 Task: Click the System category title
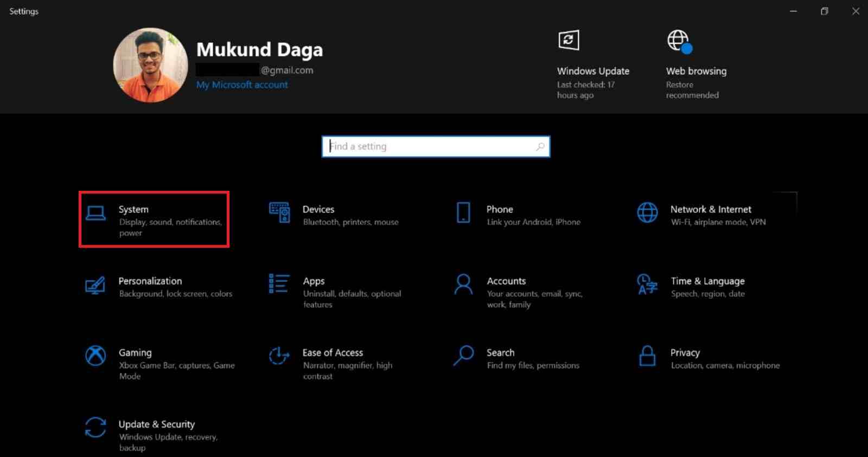(x=133, y=209)
